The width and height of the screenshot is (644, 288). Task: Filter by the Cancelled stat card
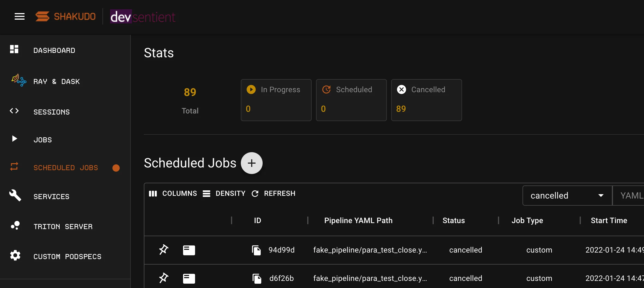427,100
